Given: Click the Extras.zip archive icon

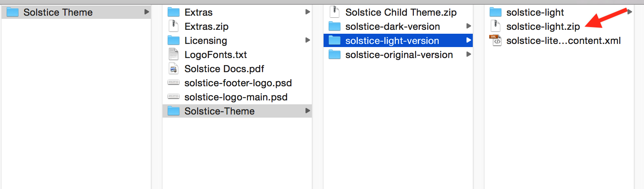Looking at the screenshot, I should [174, 26].
